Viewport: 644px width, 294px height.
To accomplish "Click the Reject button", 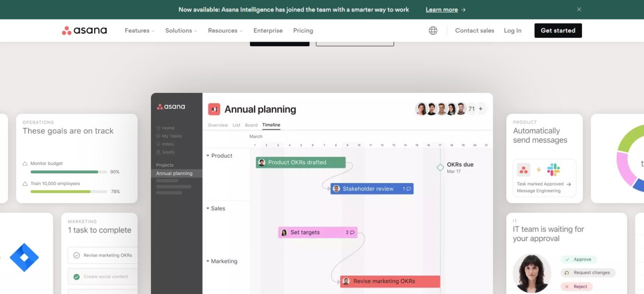I will (576, 286).
